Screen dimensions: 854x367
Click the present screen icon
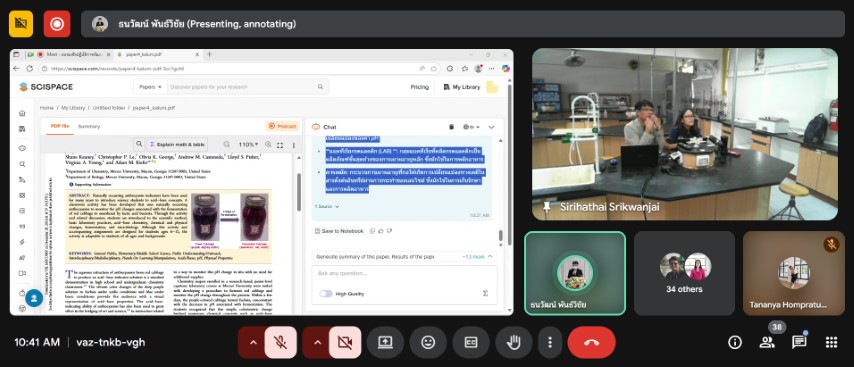(385, 342)
